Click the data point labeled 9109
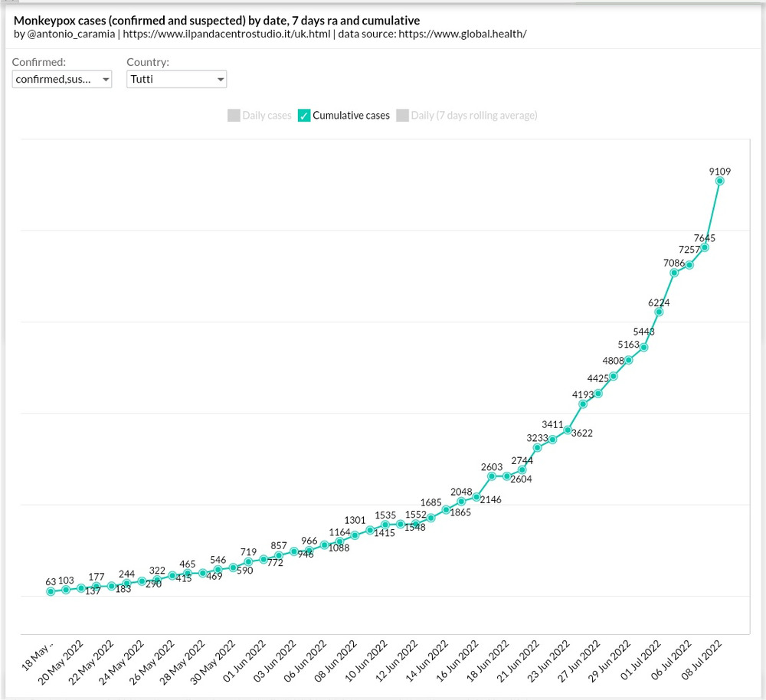 tap(720, 181)
